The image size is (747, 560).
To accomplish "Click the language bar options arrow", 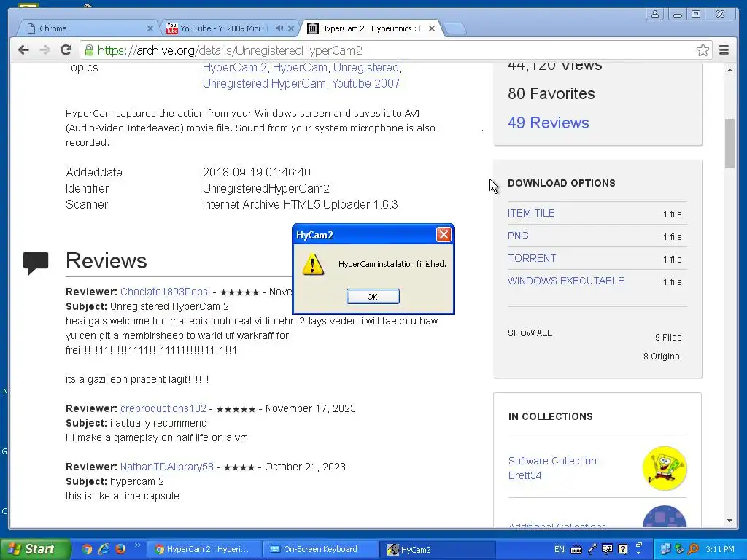I will (x=639, y=554).
